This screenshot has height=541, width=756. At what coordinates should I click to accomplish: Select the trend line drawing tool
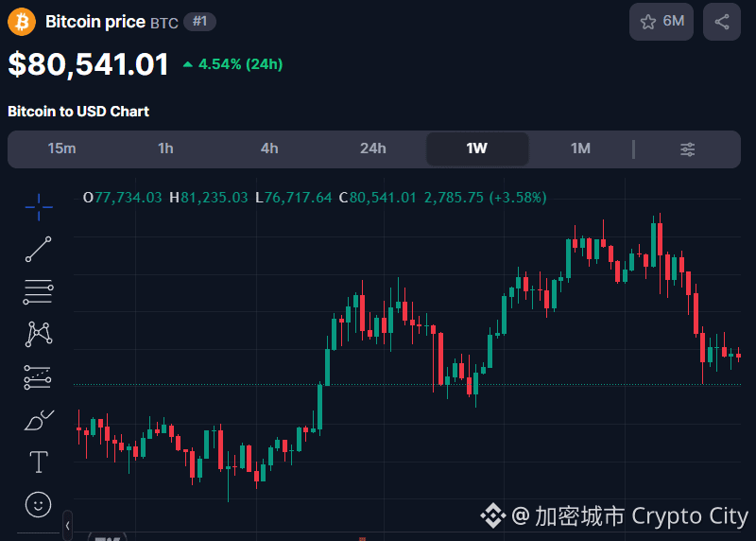click(39, 249)
